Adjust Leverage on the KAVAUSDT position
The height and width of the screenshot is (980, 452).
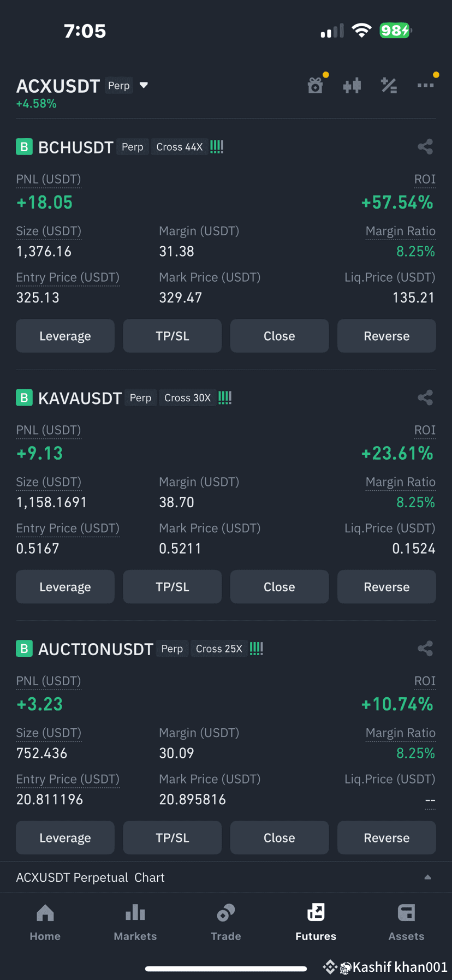click(65, 587)
